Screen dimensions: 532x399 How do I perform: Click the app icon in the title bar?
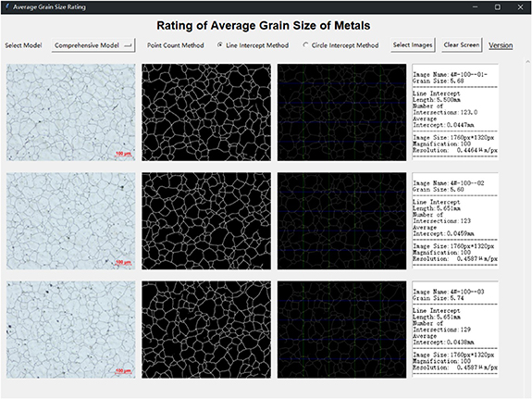(7, 6)
